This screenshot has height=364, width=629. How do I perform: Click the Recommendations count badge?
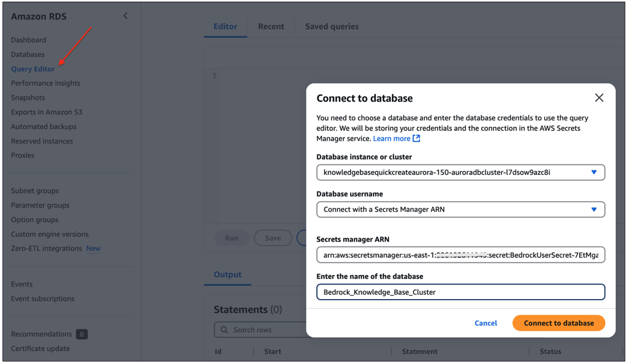point(82,334)
